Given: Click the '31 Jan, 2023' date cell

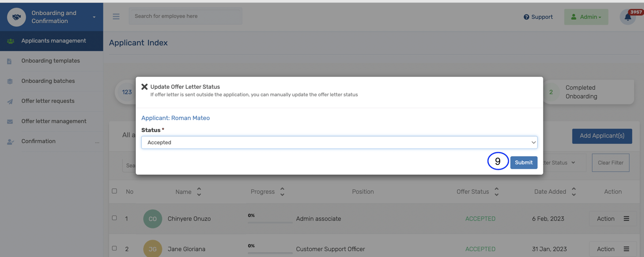Looking at the screenshot, I should coord(549,249).
